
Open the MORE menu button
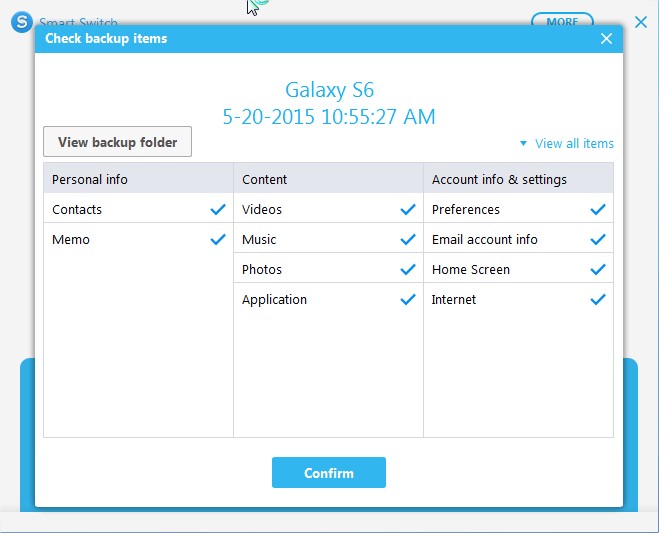(x=562, y=19)
